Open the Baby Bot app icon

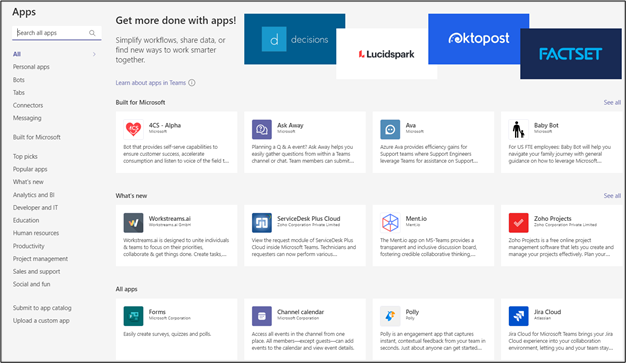coord(518,129)
